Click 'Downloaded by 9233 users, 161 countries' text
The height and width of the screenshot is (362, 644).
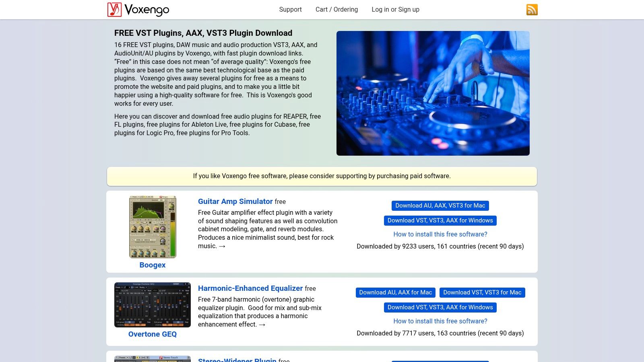click(x=440, y=246)
